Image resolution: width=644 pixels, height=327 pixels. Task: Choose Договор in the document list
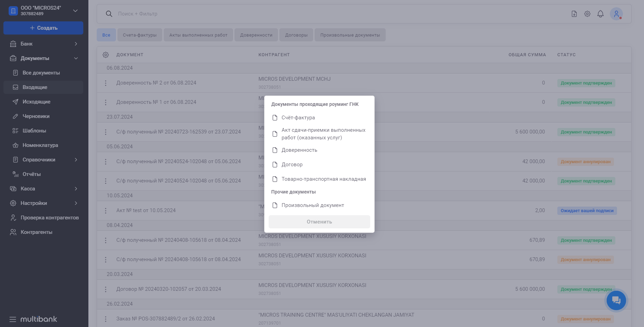tap(292, 165)
